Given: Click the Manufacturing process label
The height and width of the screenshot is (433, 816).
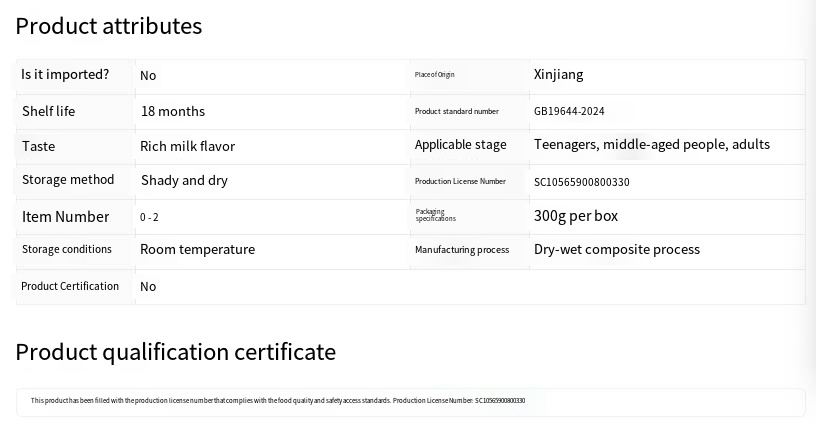Looking at the screenshot, I should [462, 250].
